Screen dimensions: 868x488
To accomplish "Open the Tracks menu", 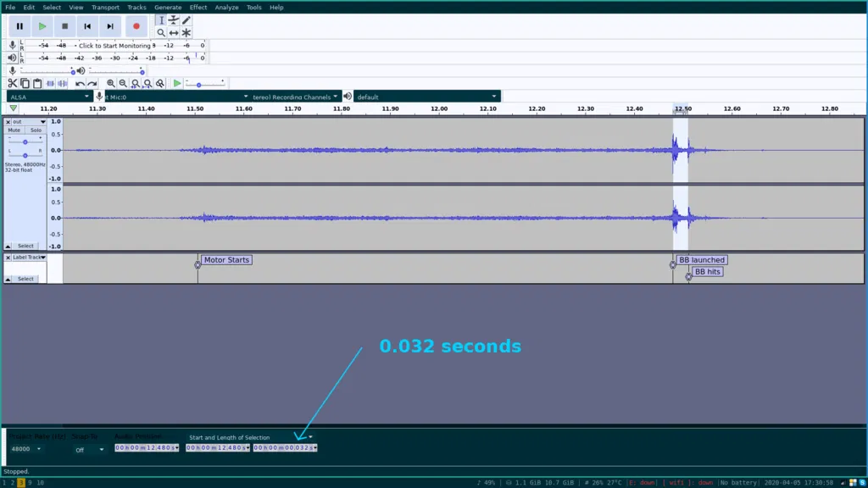I will pyautogui.click(x=136, y=7).
